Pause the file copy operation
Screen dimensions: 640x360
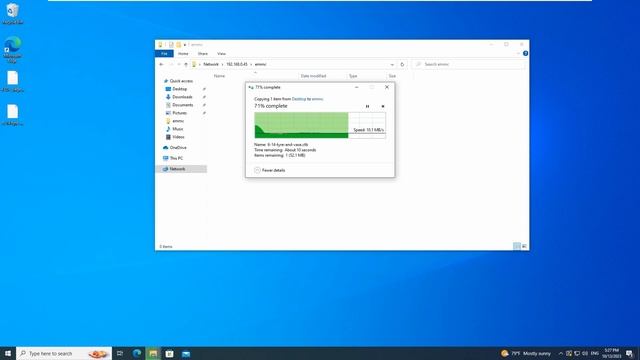pyautogui.click(x=367, y=106)
